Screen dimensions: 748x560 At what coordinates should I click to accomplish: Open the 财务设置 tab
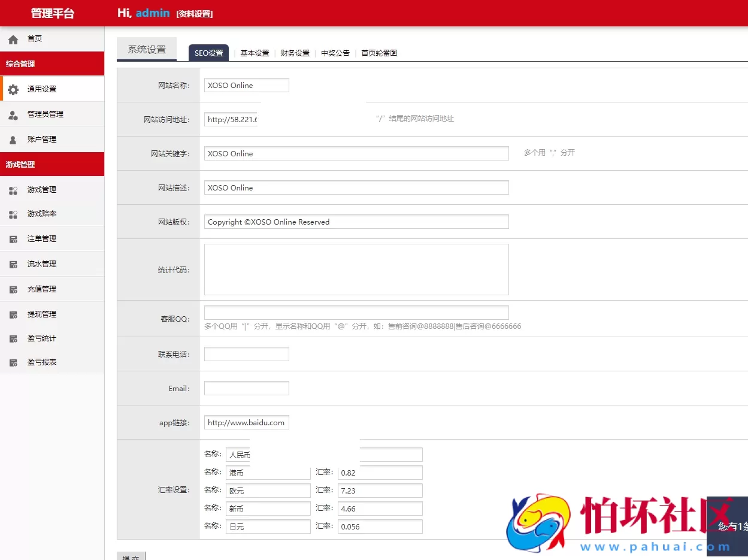[x=294, y=53]
